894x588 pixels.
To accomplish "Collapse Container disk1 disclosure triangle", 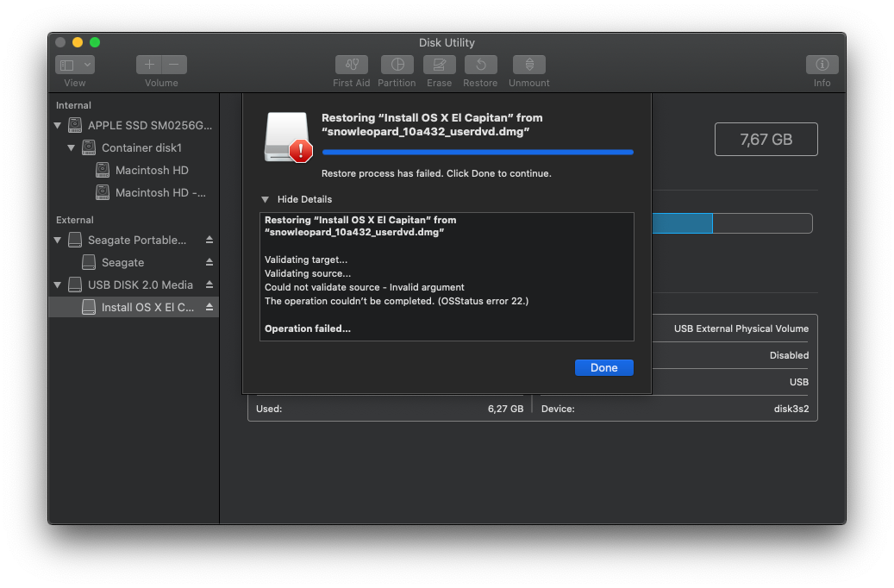I will coord(72,147).
